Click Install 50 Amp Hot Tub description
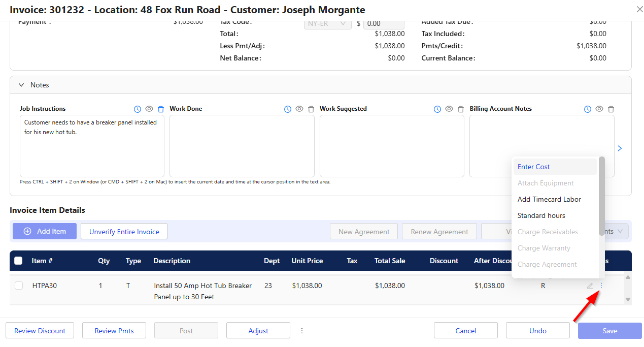This screenshot has width=644, height=347. (203, 291)
